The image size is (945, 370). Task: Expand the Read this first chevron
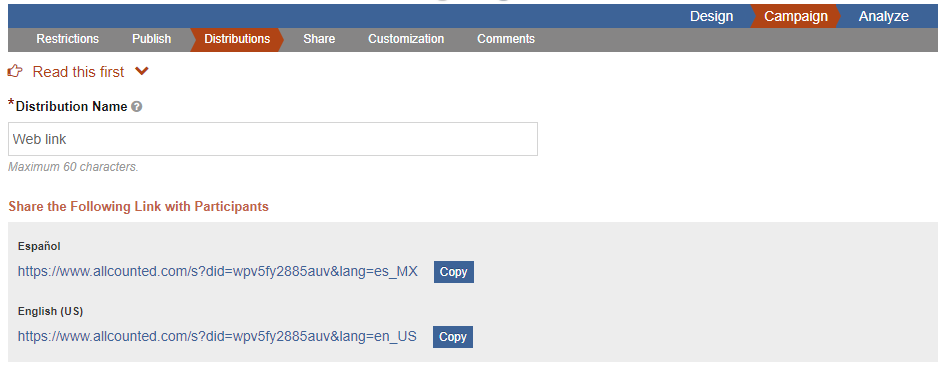click(142, 72)
